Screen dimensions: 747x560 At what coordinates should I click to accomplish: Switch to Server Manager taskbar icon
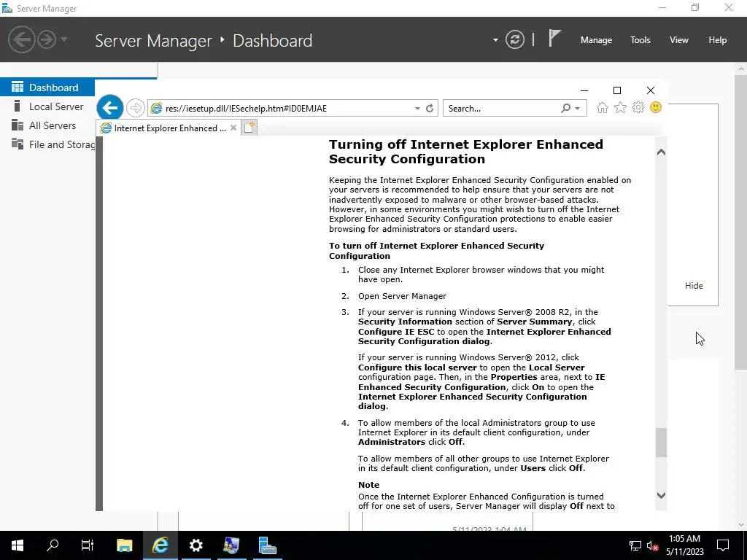coord(267,545)
